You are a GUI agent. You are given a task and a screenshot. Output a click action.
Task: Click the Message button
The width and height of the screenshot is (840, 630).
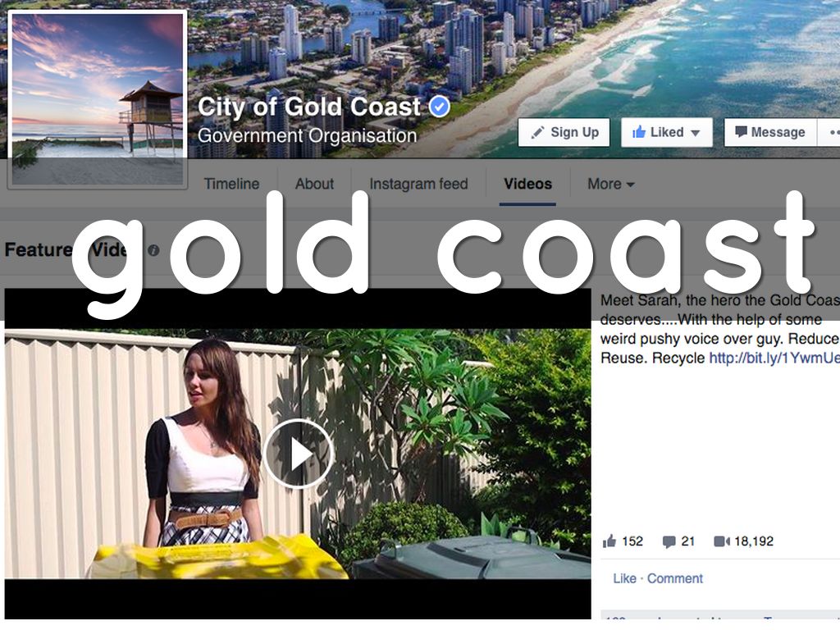click(x=770, y=132)
